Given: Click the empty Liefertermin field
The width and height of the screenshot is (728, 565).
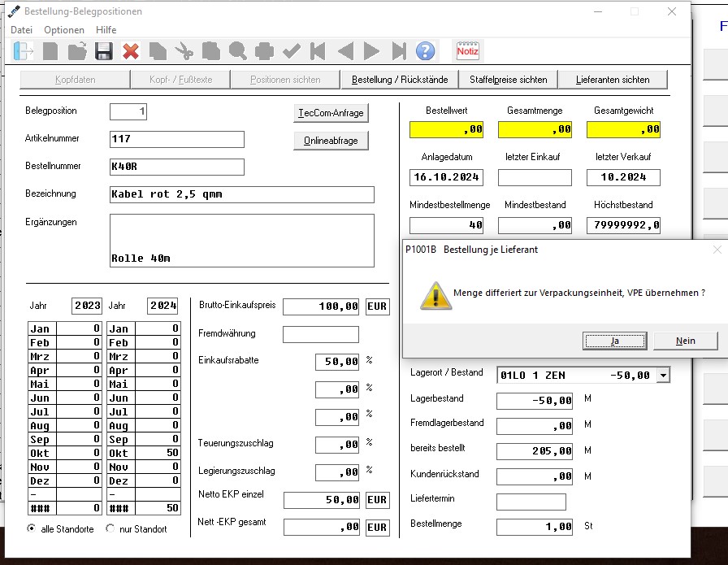Looking at the screenshot, I should 531,502.
